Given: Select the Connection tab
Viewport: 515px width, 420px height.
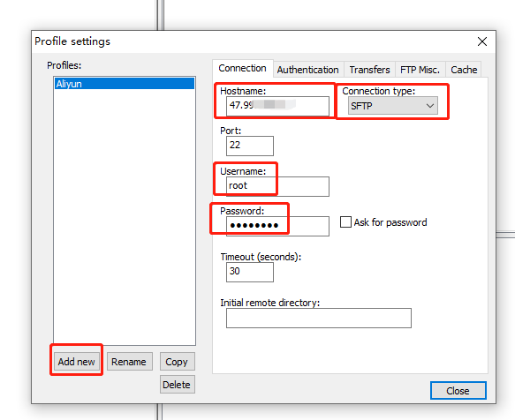Looking at the screenshot, I should (242, 68).
